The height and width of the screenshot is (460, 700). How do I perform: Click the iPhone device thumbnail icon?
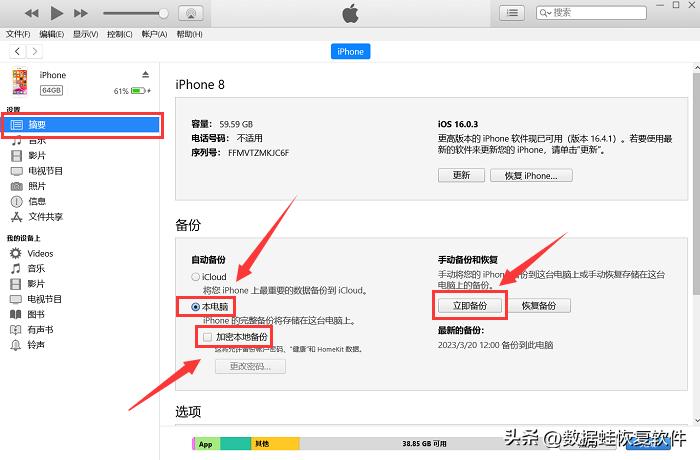(x=20, y=81)
